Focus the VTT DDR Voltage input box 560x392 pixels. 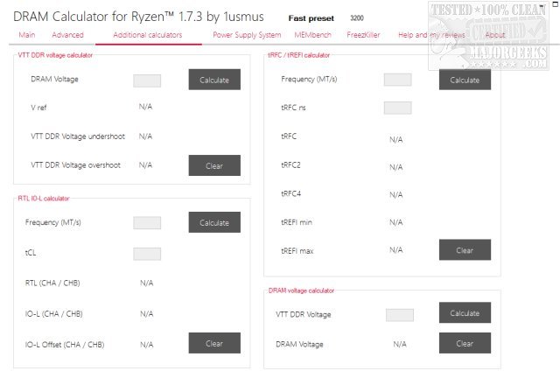[x=400, y=314]
